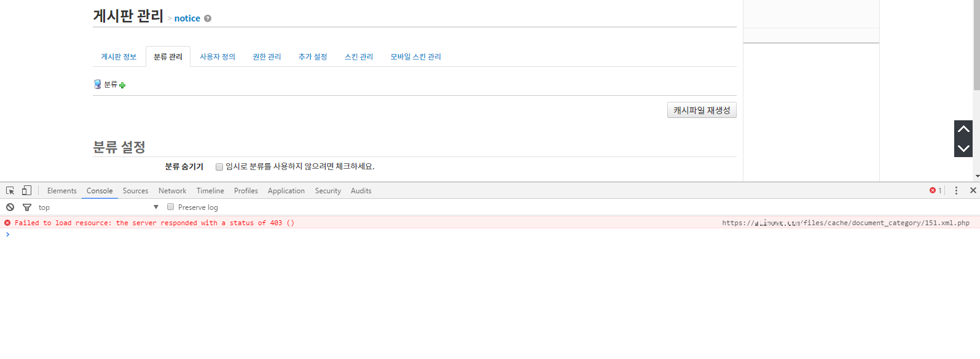The width and height of the screenshot is (980, 359).
Task: Click the scroll-to-bottom arrow button
Action: point(963,149)
